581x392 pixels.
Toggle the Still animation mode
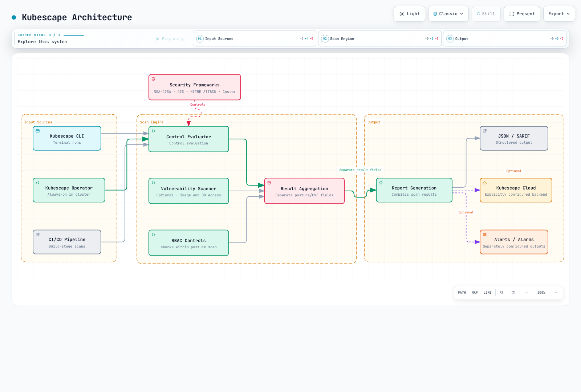click(x=486, y=14)
